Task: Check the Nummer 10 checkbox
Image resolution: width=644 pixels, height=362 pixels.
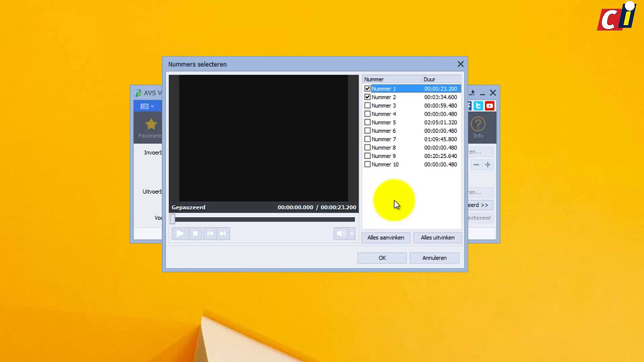Action: pyautogui.click(x=367, y=164)
